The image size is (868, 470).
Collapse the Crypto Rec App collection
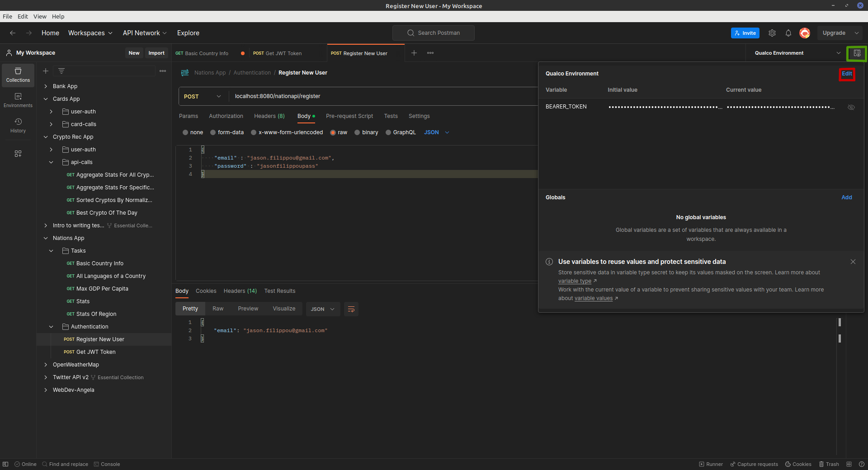(46, 137)
